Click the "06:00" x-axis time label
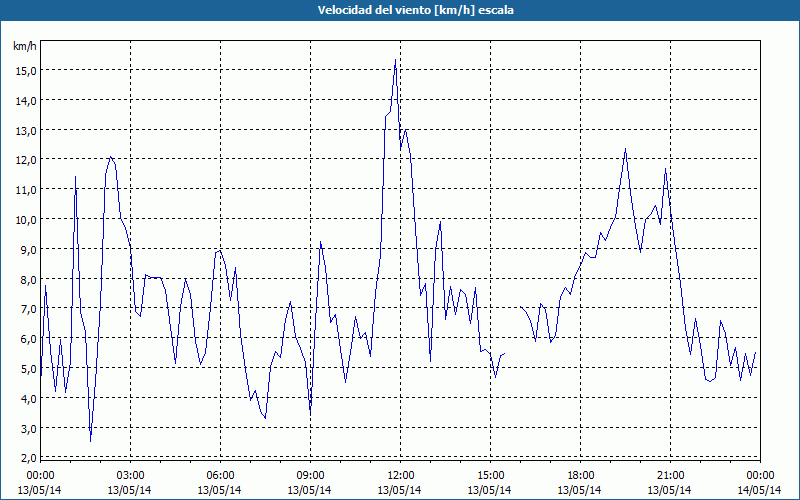The image size is (800, 500). [220, 476]
